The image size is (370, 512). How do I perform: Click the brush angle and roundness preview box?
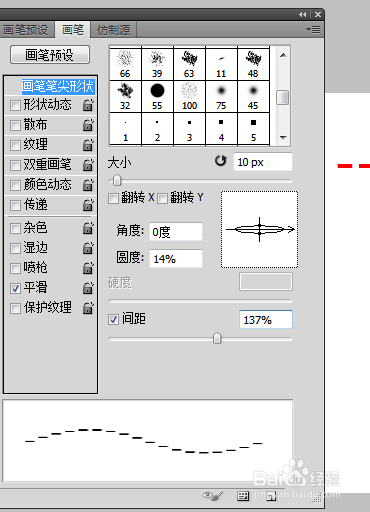click(x=259, y=229)
